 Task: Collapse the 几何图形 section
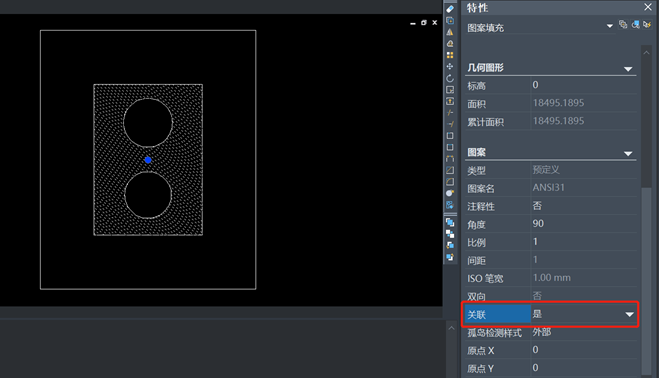(x=628, y=69)
